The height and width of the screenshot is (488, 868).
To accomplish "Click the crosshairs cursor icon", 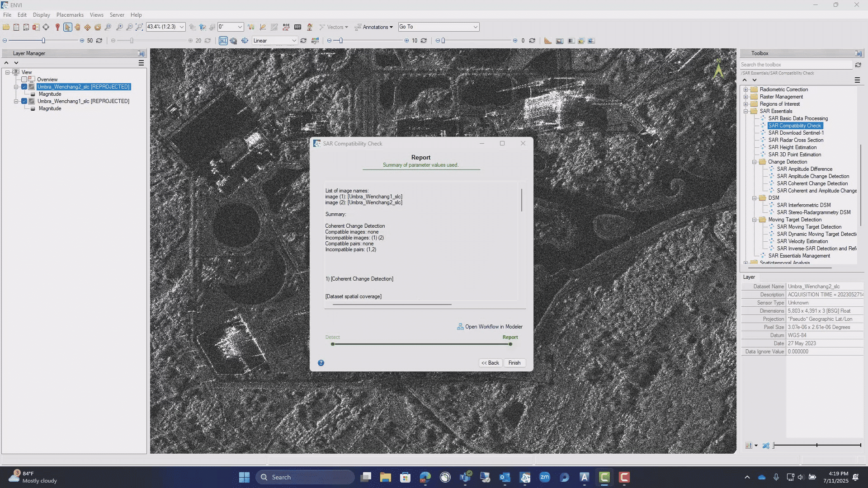I will point(46,27).
